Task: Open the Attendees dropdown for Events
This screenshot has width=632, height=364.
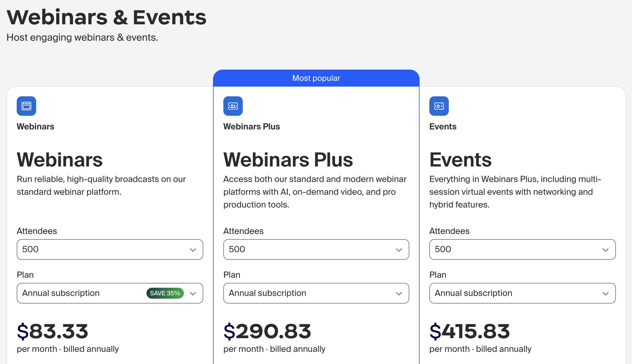Action: point(522,250)
